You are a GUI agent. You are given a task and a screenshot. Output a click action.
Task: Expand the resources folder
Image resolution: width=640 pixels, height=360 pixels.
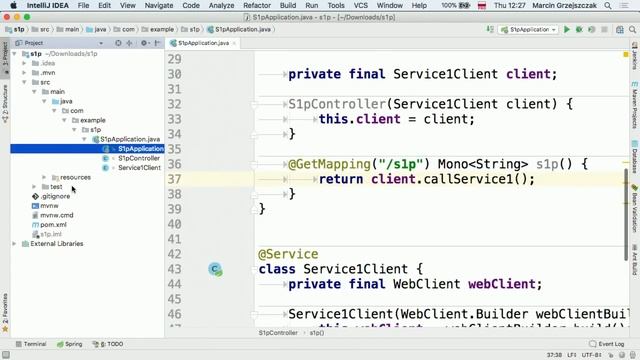pos(44,177)
